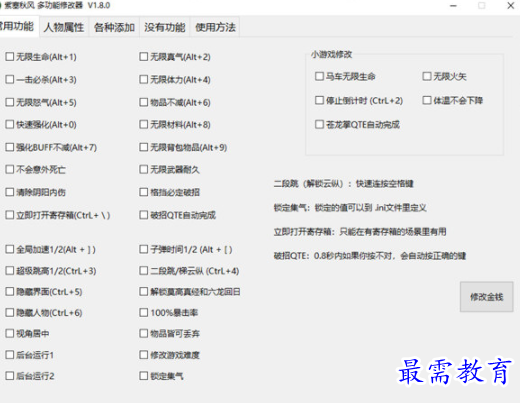Check 无限怒气 (Alt+5) option
520x403 pixels.
pyautogui.click(x=10, y=102)
